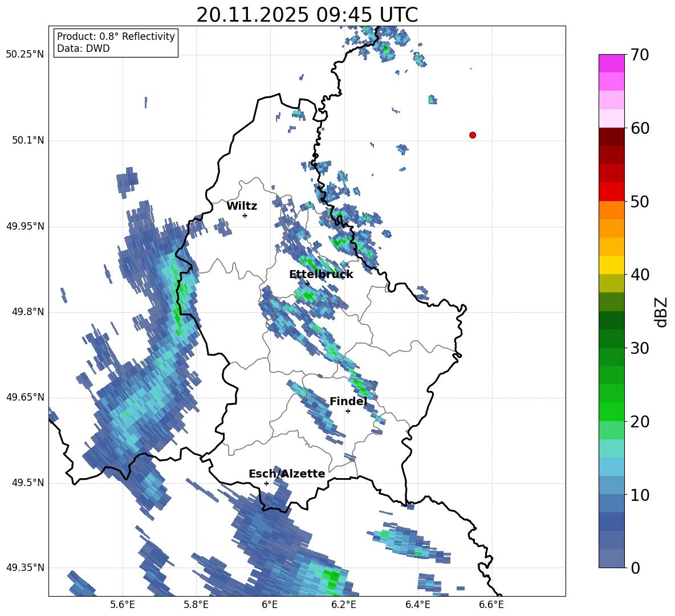Viewport: 675px width, 616px height.
Task: Click the 6.2°E longitude label
Action: coord(344,605)
